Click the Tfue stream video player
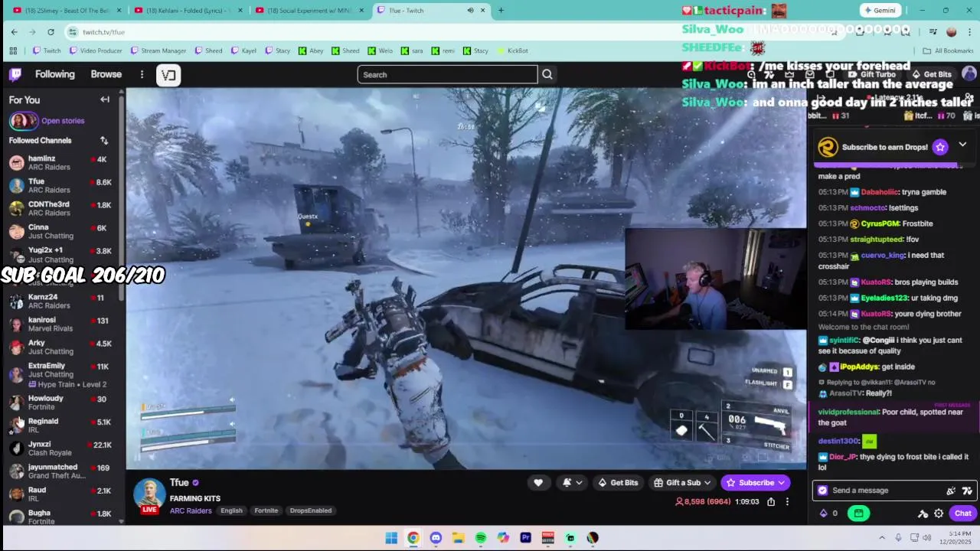Viewport: 980px width, 551px height. pos(465,277)
